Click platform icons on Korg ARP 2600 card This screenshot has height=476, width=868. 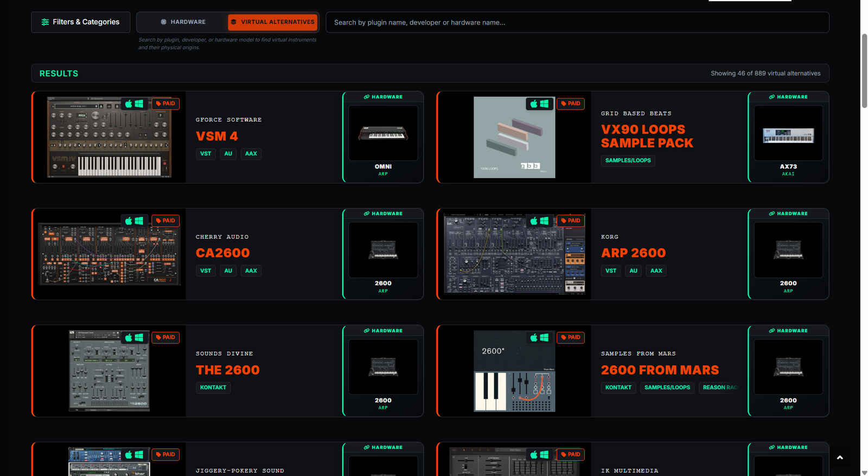539,221
